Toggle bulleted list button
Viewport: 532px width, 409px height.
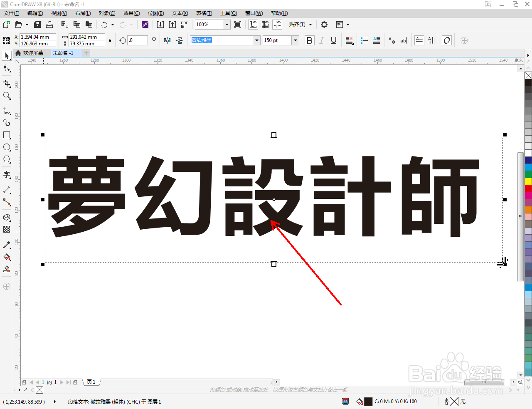pyautogui.click(x=365, y=40)
